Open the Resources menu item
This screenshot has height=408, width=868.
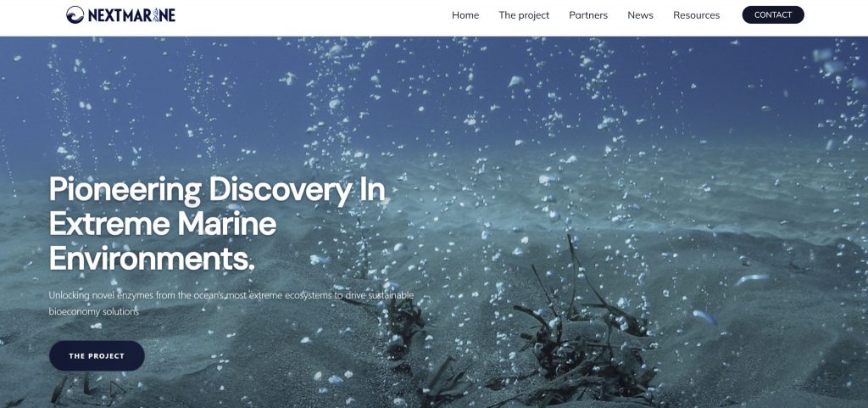697,15
